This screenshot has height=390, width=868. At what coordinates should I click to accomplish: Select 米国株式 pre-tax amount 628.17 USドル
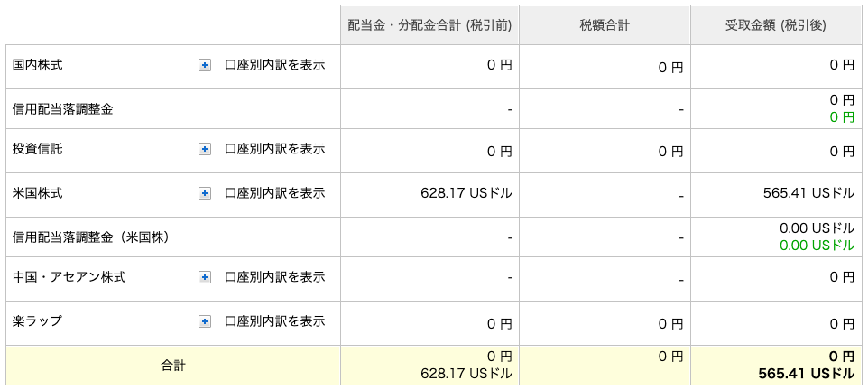click(x=466, y=193)
